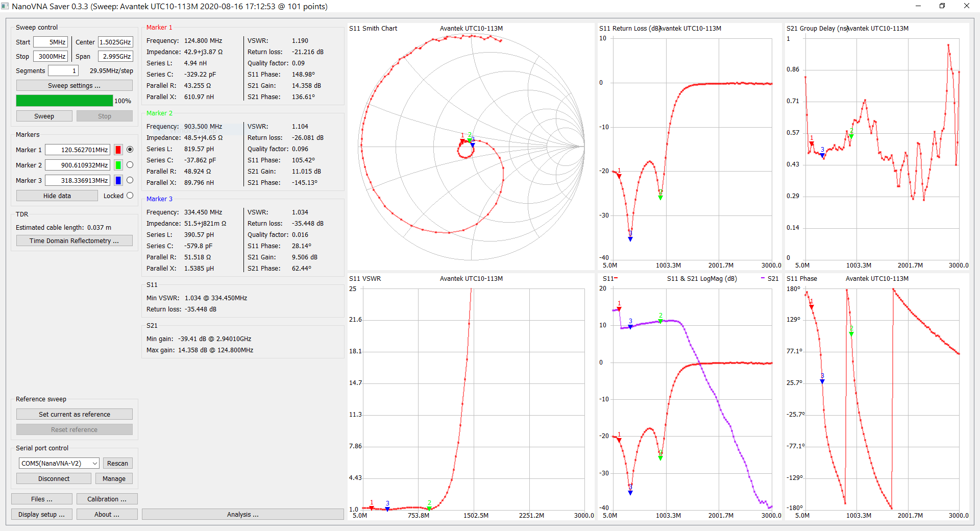Open Time Domain Reflectometry window
The image size is (980, 531).
coord(74,240)
